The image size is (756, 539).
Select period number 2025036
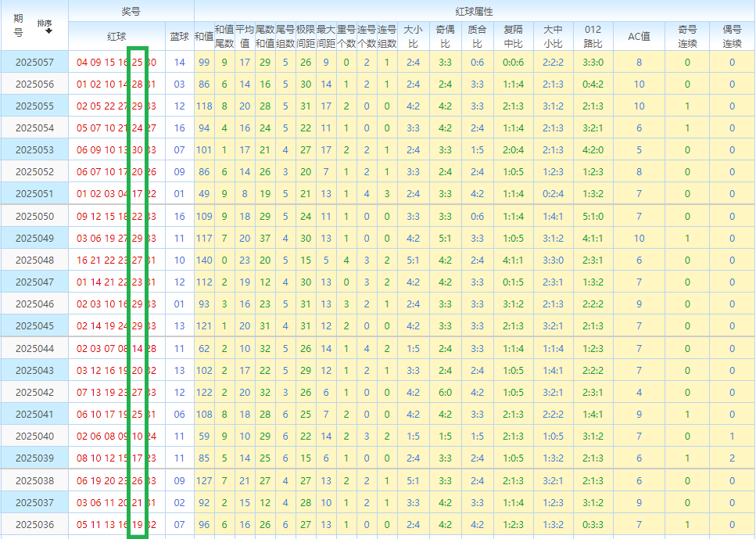coord(34,524)
